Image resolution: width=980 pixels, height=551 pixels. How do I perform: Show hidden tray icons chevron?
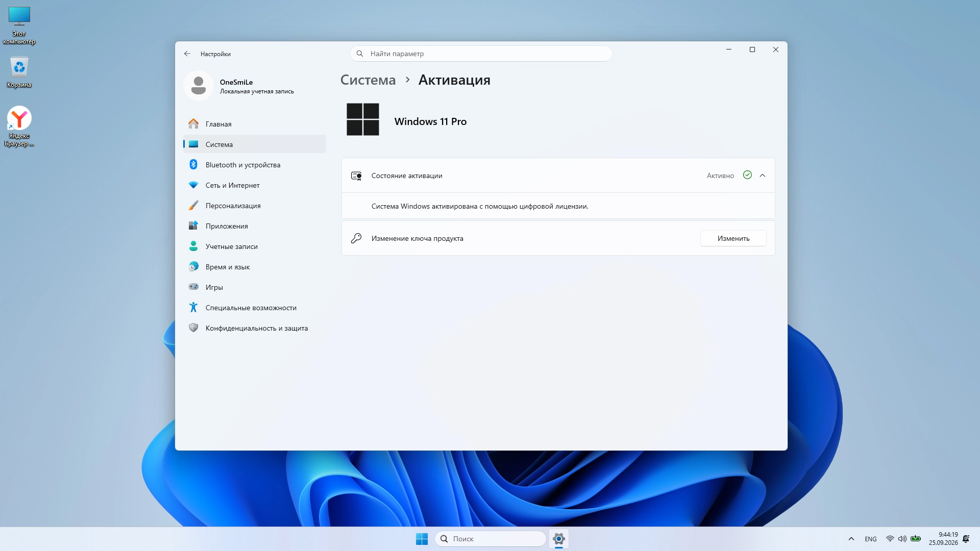(851, 539)
